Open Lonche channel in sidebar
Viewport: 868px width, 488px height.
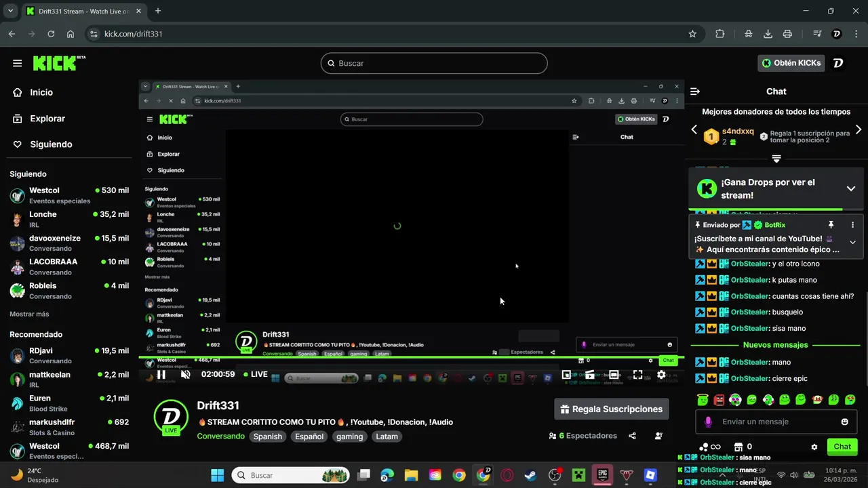[x=69, y=219]
